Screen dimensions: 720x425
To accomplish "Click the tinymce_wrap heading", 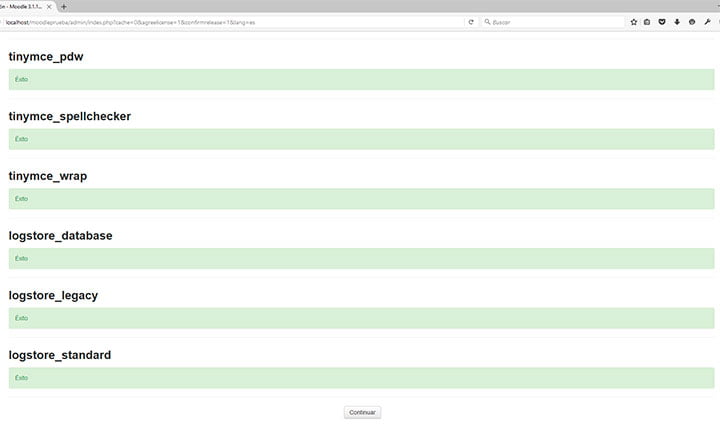I will (x=47, y=176).
